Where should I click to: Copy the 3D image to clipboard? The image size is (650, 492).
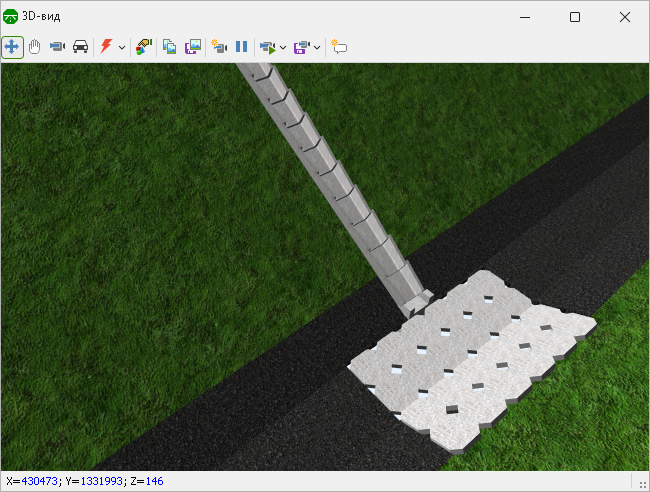(x=170, y=47)
